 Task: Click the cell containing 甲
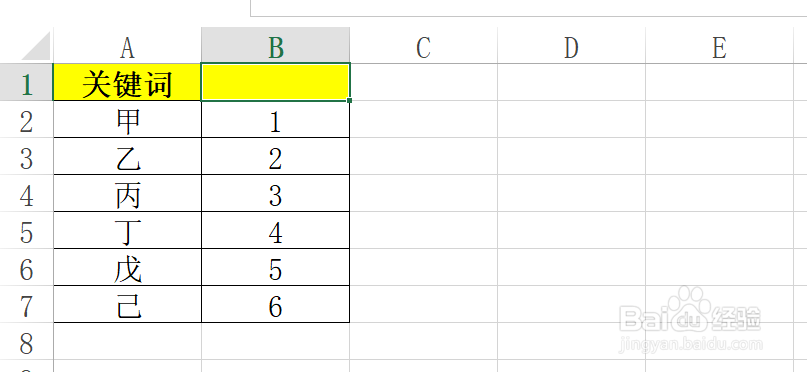(127, 119)
